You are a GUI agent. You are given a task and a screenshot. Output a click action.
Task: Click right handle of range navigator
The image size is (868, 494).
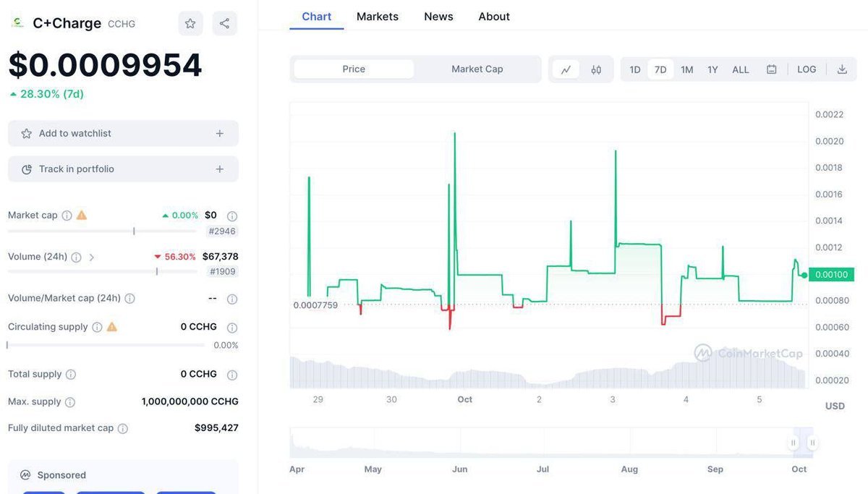813,443
